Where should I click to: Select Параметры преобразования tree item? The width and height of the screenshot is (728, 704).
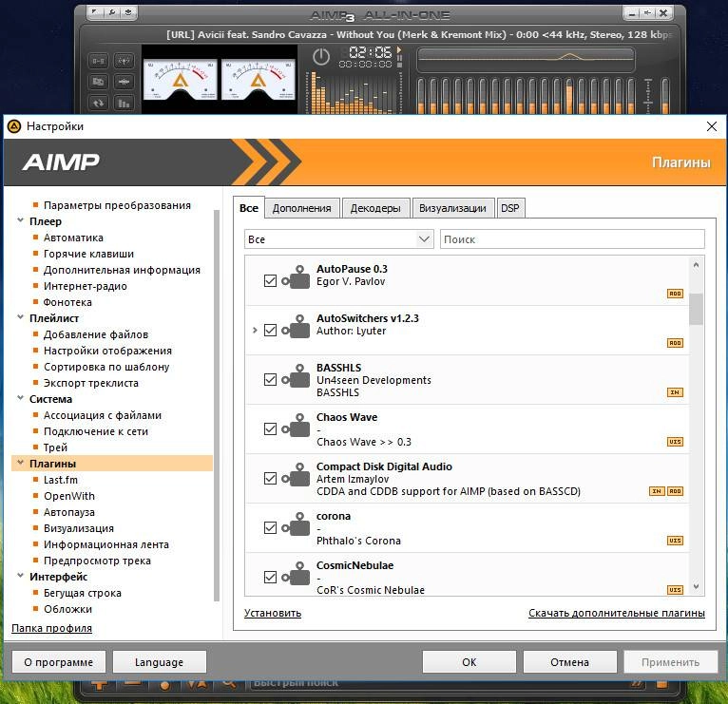[117, 205]
